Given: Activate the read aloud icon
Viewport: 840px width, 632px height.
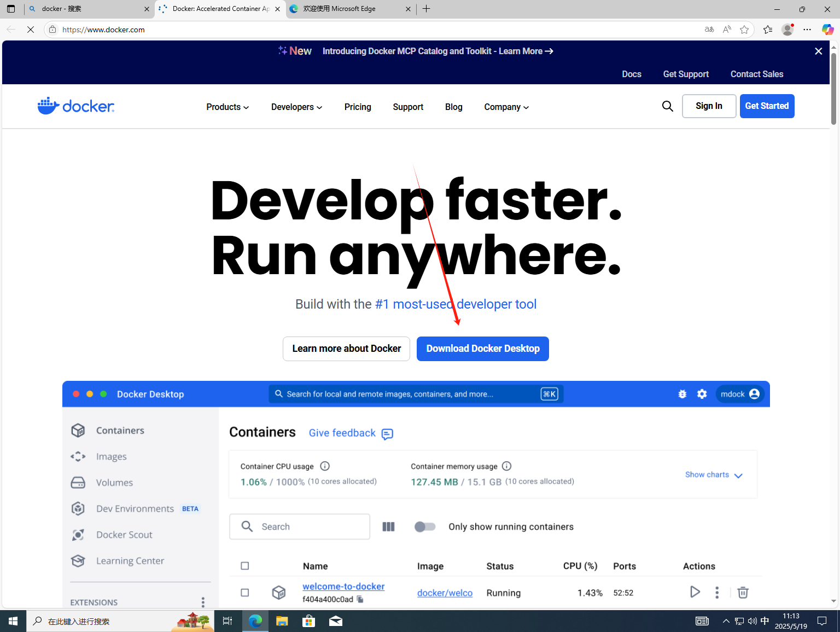Looking at the screenshot, I should [x=727, y=30].
